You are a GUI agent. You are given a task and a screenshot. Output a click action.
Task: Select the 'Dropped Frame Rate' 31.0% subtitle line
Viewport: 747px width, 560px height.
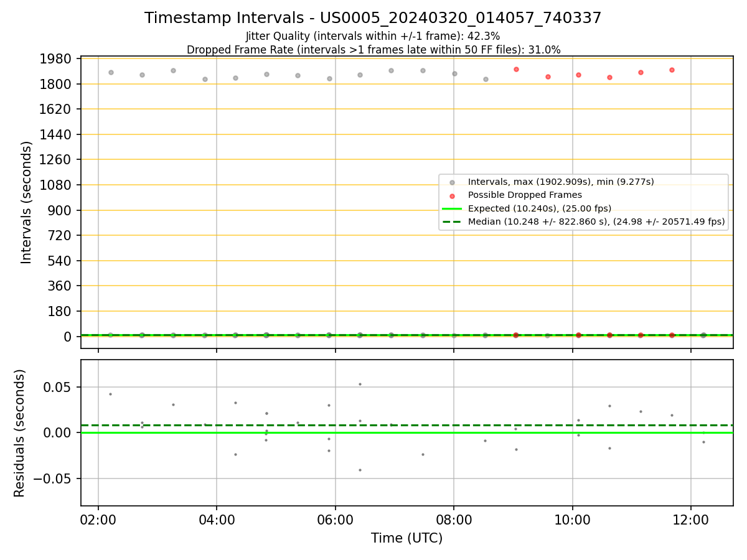[374, 50]
